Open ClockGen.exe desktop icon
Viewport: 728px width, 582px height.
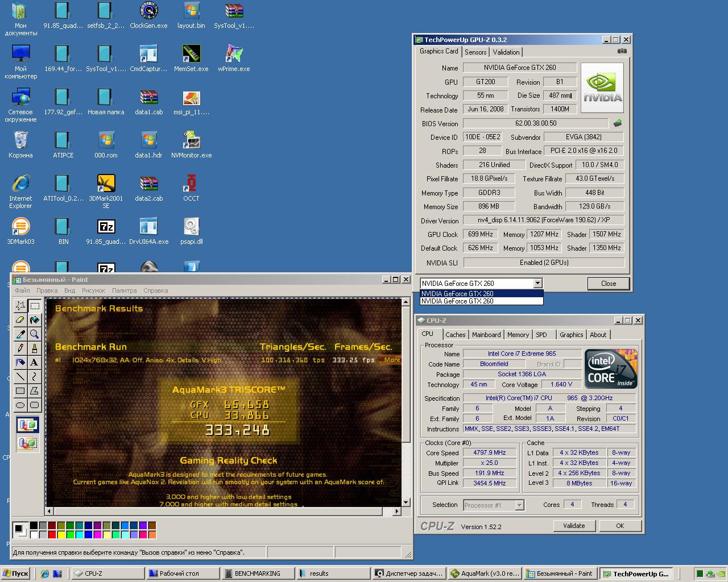(148, 15)
